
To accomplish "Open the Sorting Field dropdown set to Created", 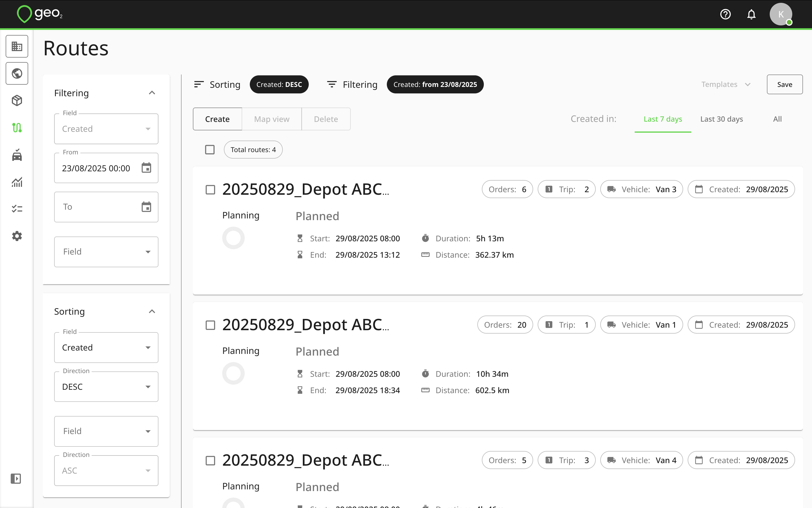I will 106,347.
